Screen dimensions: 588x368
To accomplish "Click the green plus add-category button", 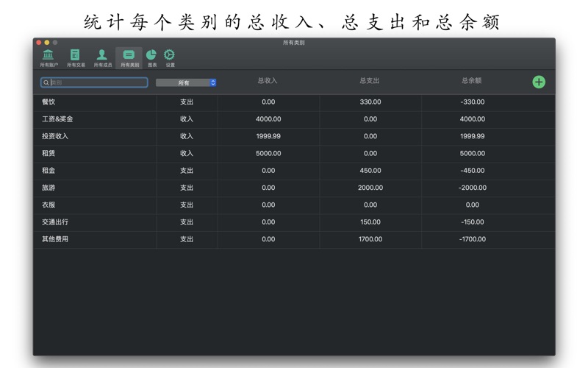I will point(539,82).
